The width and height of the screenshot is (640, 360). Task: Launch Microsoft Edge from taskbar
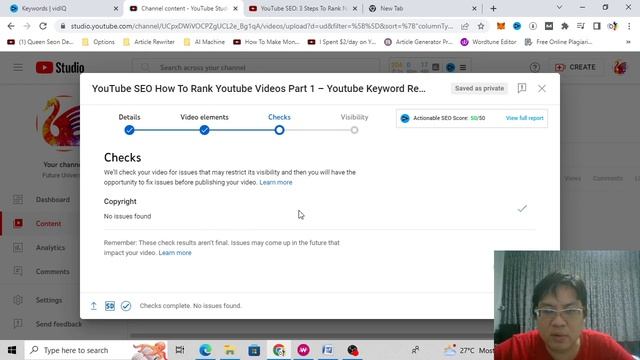point(205,350)
